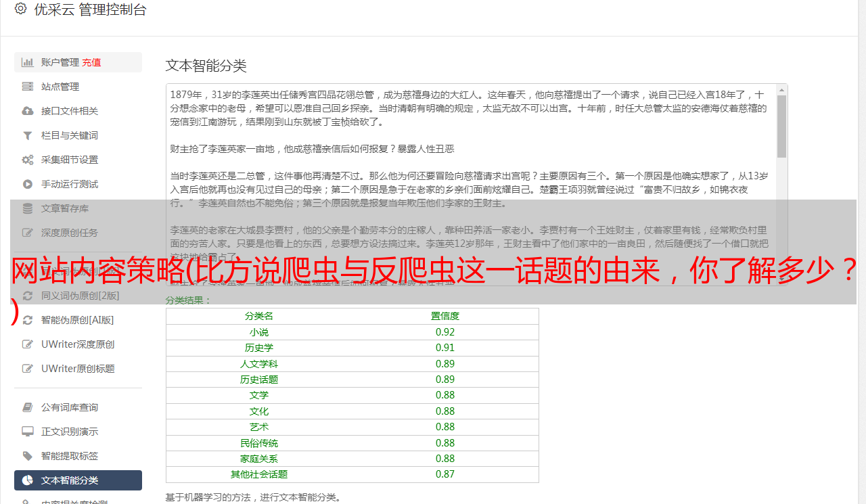Viewport: 866px width, 504px height.
Task: Open 同义词伪原创[2版] via its refresh icon
Action: click(28, 296)
